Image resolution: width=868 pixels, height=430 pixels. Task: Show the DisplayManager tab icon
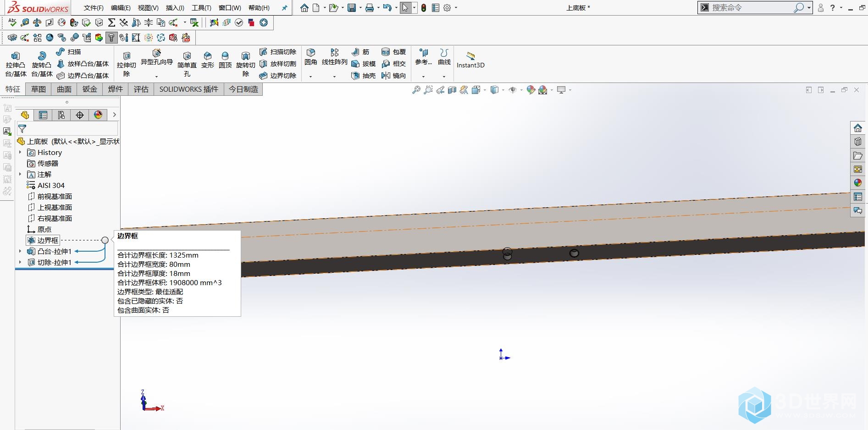(98, 115)
